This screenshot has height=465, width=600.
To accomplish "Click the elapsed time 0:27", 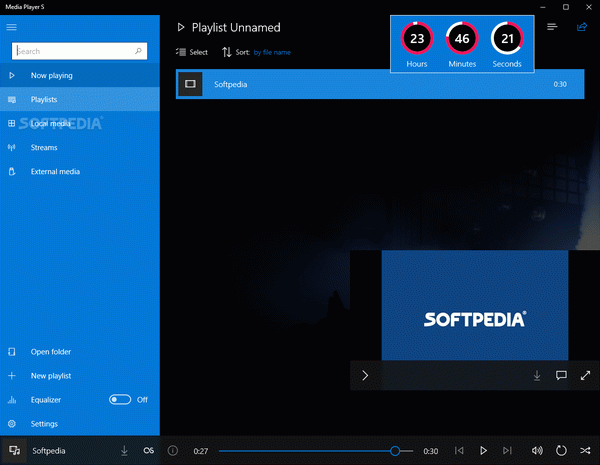I will 201,451.
